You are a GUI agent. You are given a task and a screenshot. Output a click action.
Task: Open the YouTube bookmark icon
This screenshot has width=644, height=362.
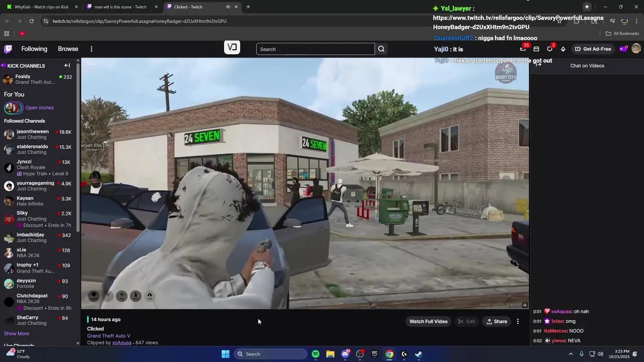(x=22, y=34)
